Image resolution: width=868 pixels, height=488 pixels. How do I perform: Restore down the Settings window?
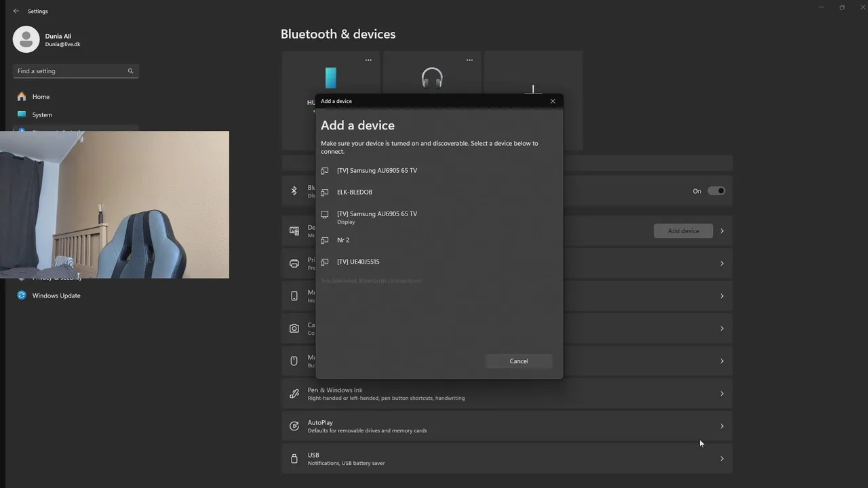coord(842,7)
